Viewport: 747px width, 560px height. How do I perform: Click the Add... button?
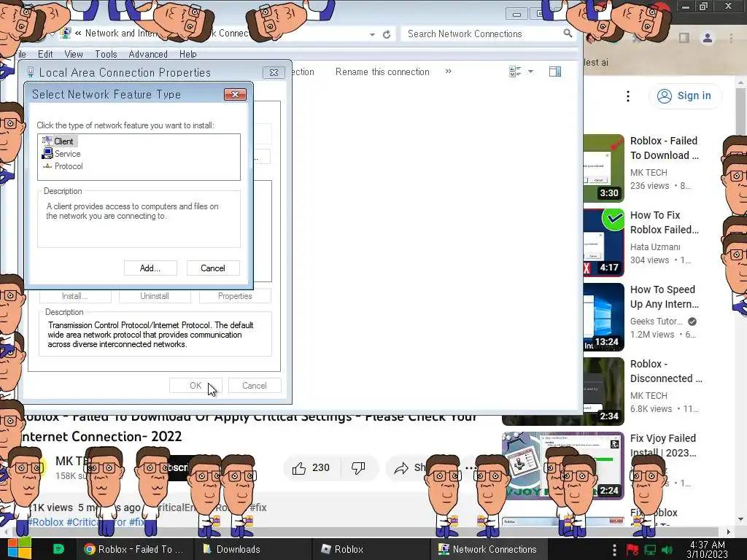(x=150, y=268)
